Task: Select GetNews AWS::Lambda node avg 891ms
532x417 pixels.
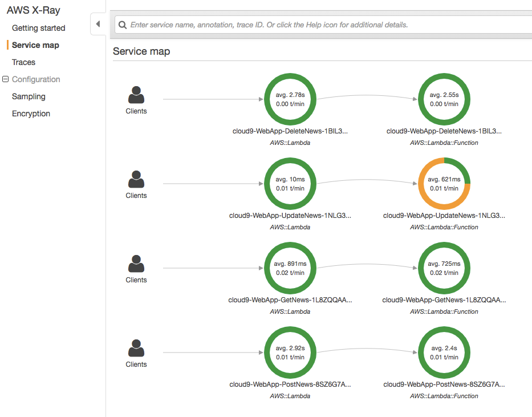Action: point(290,268)
